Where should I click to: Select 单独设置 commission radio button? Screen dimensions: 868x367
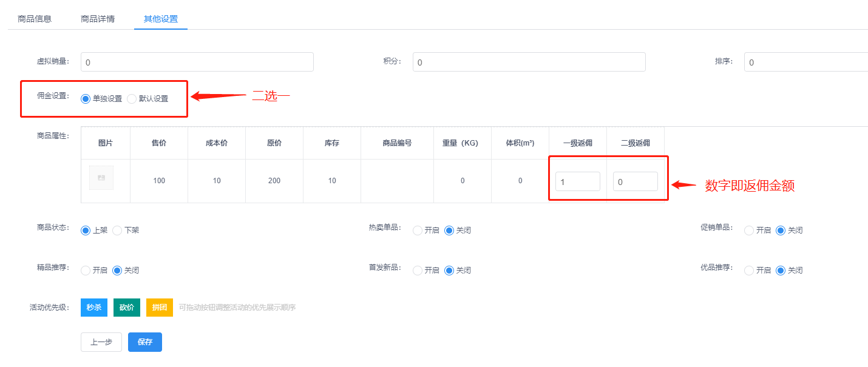[x=86, y=99]
